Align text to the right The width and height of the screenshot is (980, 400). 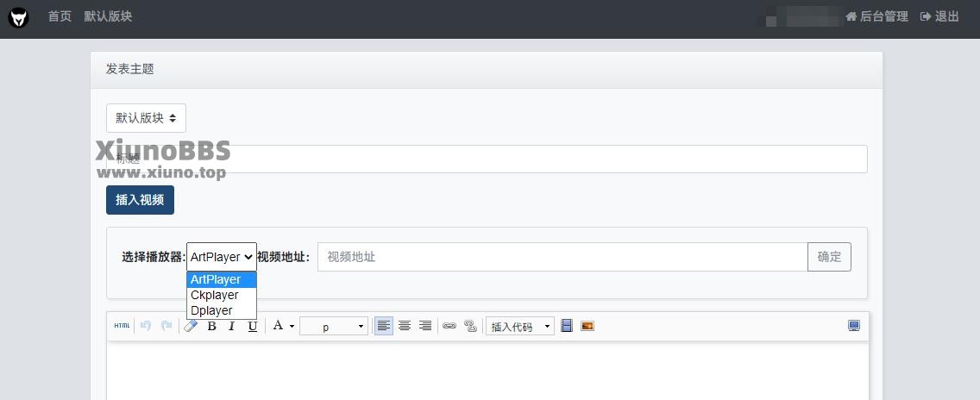424,326
